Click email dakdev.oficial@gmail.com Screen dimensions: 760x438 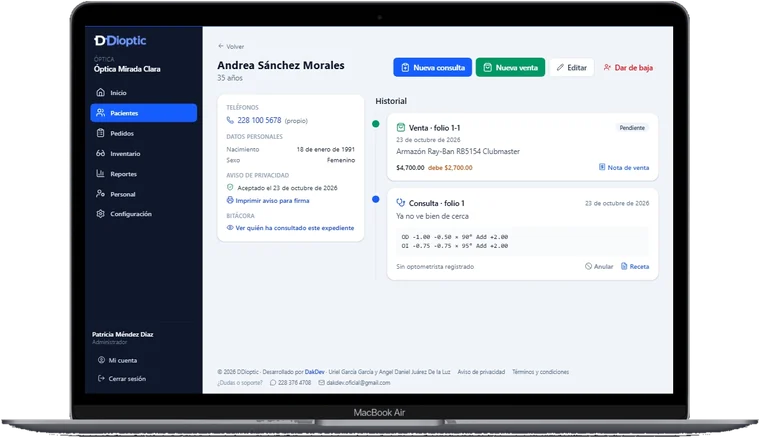pyautogui.click(x=358, y=383)
